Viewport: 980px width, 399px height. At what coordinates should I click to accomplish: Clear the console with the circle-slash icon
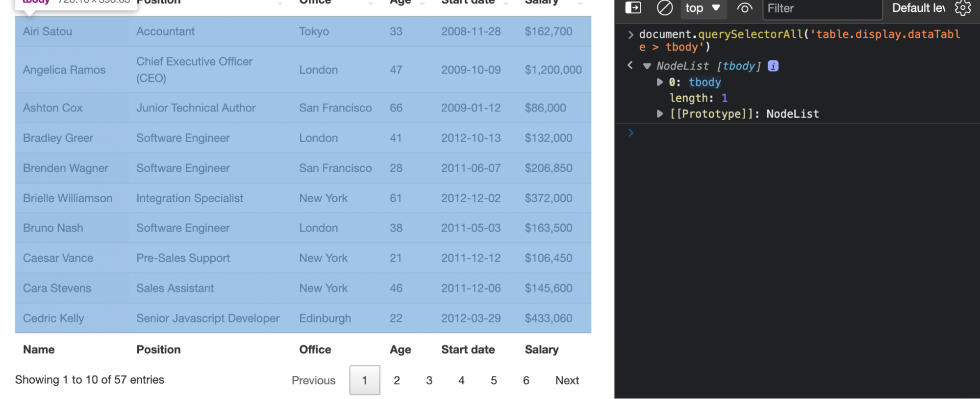click(x=664, y=8)
